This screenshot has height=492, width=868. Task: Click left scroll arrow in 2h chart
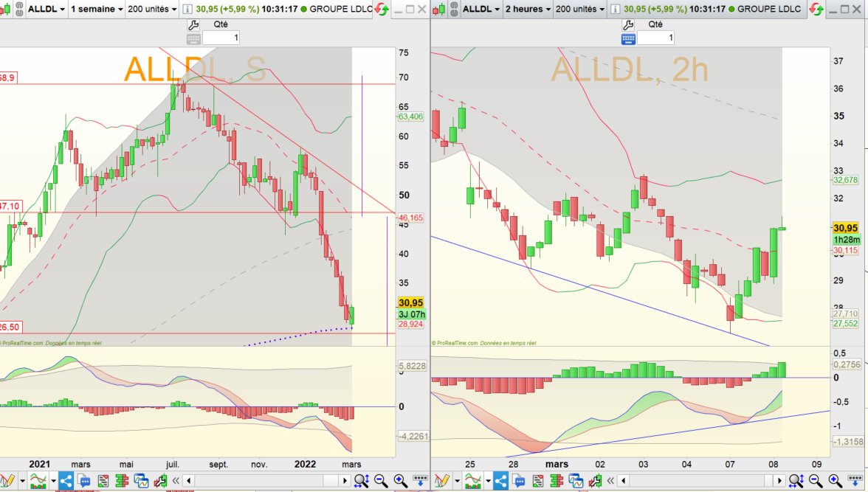(x=623, y=480)
